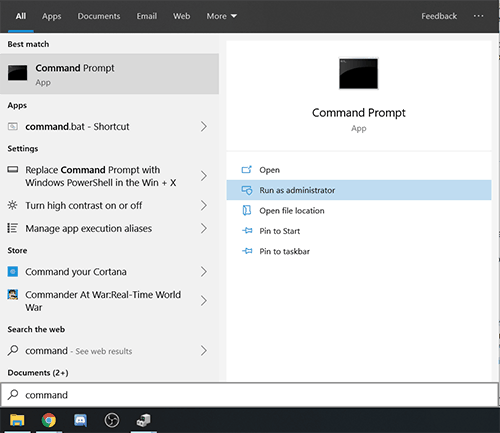Click the Commander At War game icon
The image size is (500, 433).
point(13,295)
